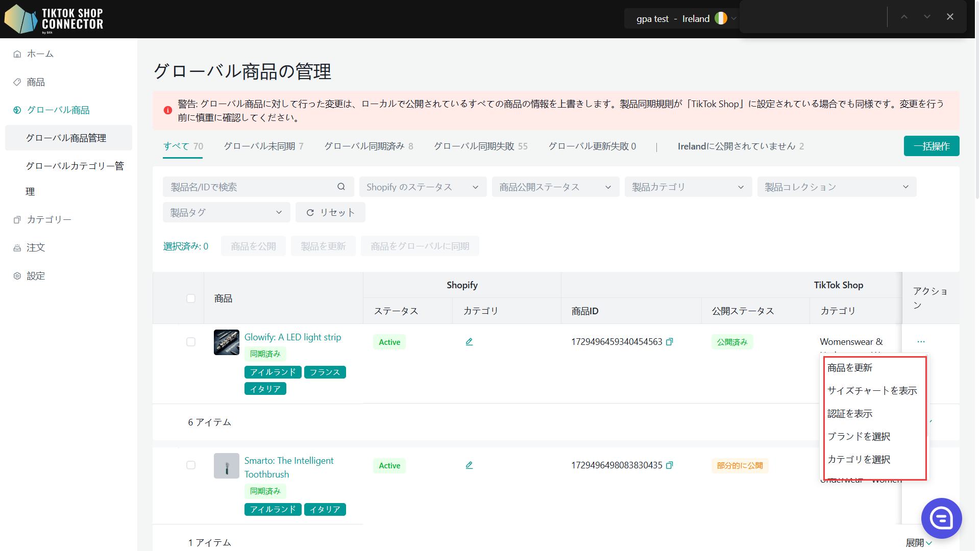Select カテゴリを選択 from actions menu
Image resolution: width=980 pixels, height=551 pixels.
point(875,460)
